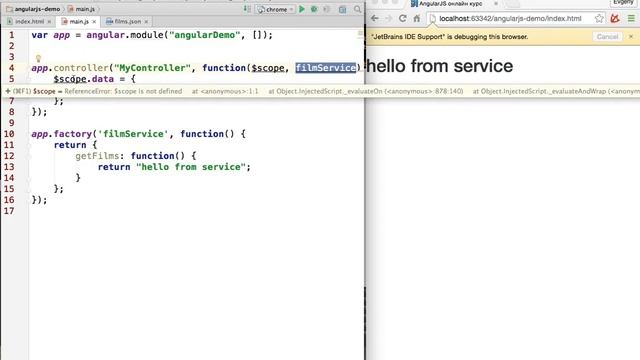Click the Evgeny profile button in Chrome
This screenshot has width=640, height=360.
point(623,3)
